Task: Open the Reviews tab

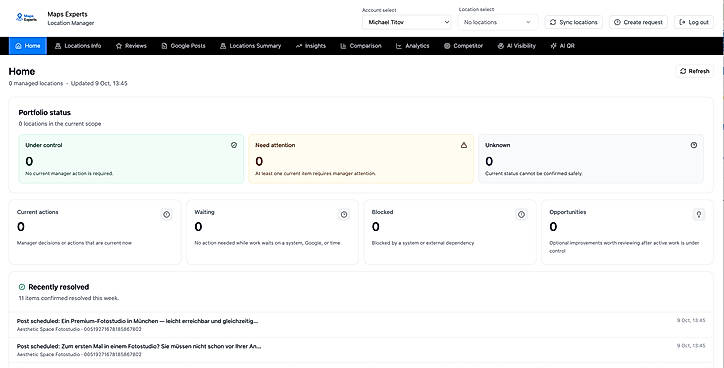Action: point(131,46)
